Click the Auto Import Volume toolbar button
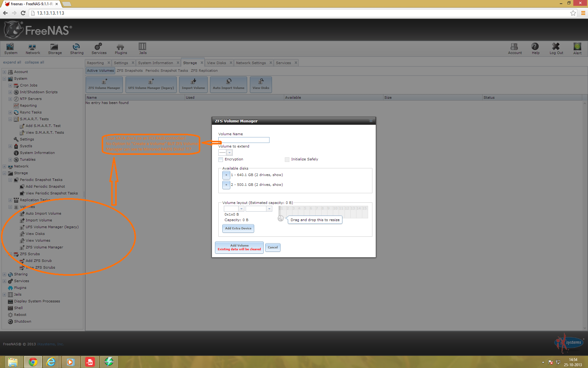This screenshot has height=368, width=588. click(228, 84)
